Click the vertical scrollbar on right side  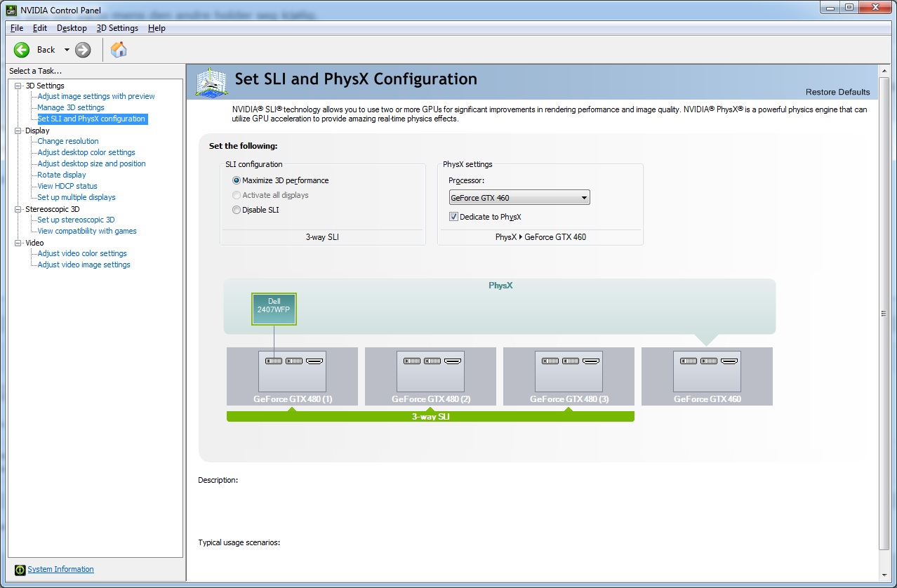883,314
